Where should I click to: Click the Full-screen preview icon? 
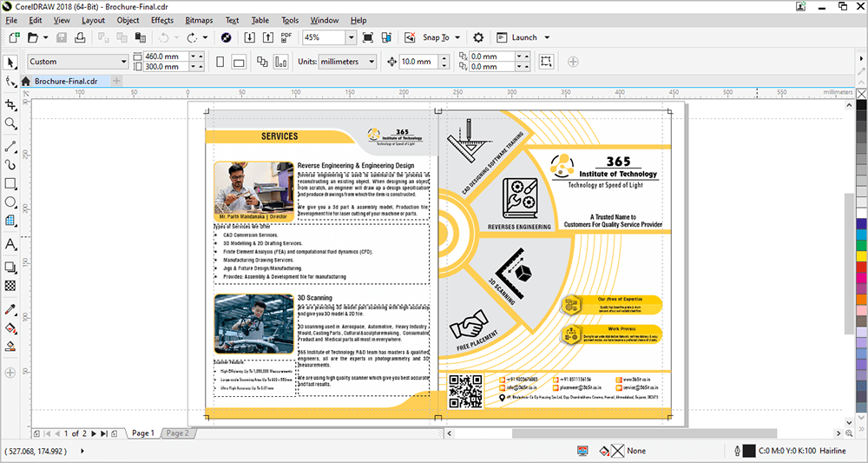tap(367, 37)
